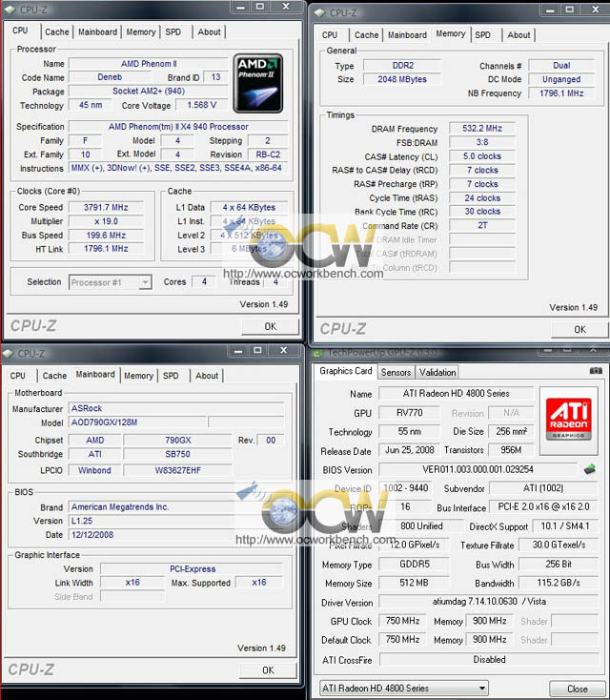This screenshot has height=700, width=610.
Task: Open the ATI Radeon HD 4800 Series dropdown
Action: pyautogui.click(x=404, y=689)
